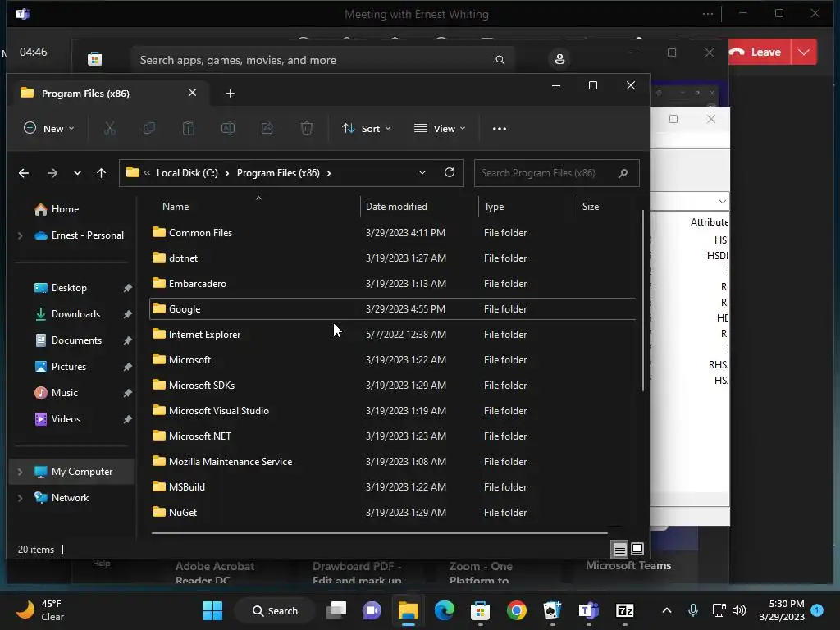Expand the Network tree node

pos(21,498)
